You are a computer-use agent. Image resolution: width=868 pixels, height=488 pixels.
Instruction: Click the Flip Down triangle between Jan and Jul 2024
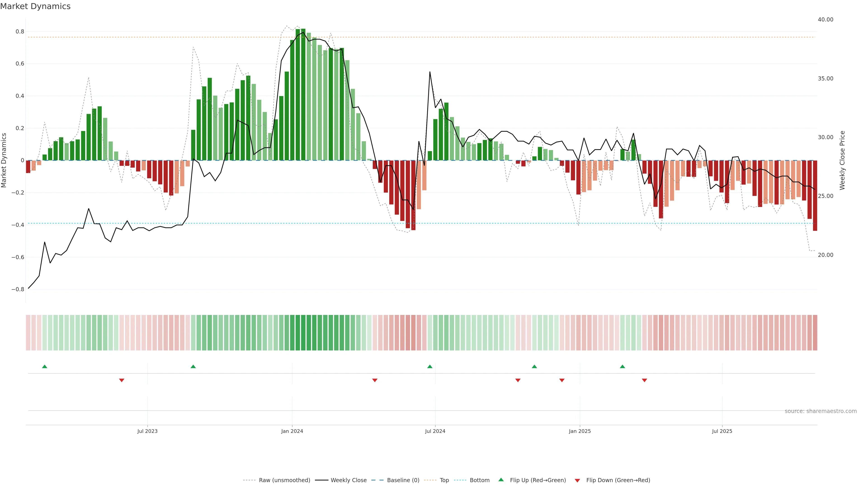pos(375,380)
